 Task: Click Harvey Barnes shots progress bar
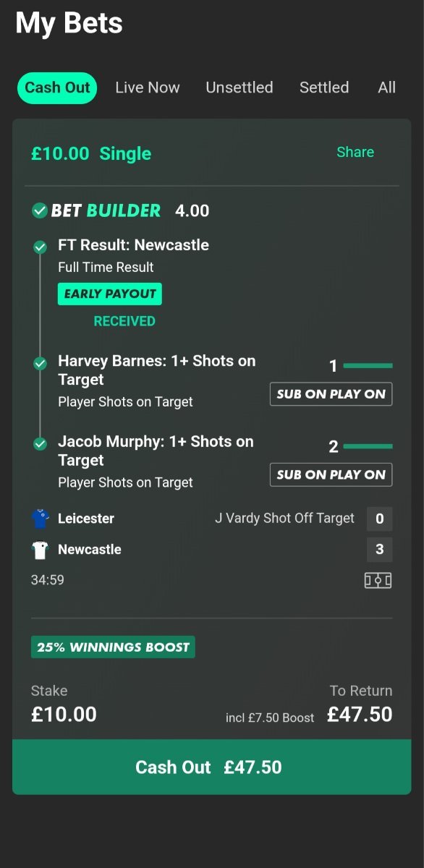pos(368,366)
